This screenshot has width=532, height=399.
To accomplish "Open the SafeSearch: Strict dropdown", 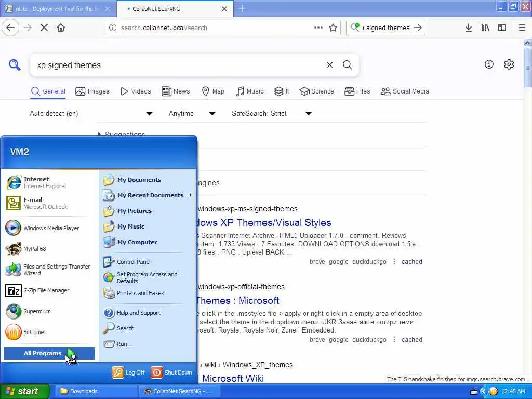I will click(x=271, y=113).
